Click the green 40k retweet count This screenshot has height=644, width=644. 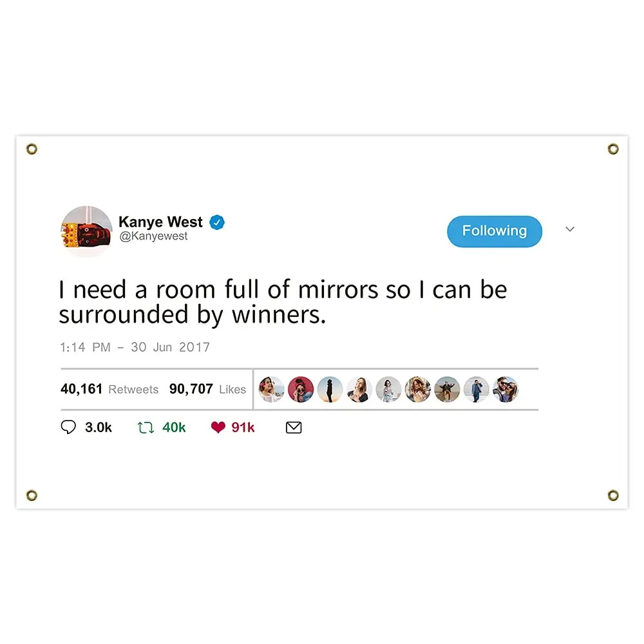point(174,428)
